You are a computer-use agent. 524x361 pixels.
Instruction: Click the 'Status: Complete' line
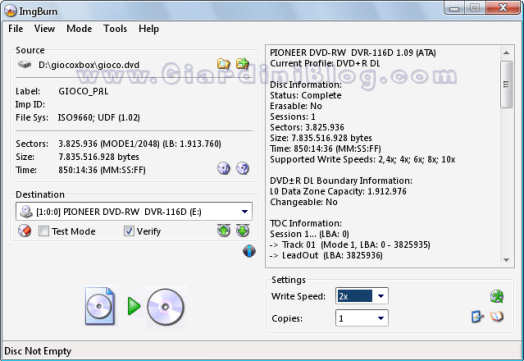click(305, 95)
